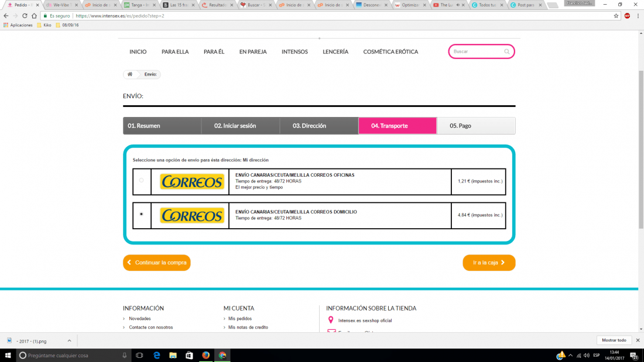Open Novedades footer link
644x362 pixels.
point(140,319)
